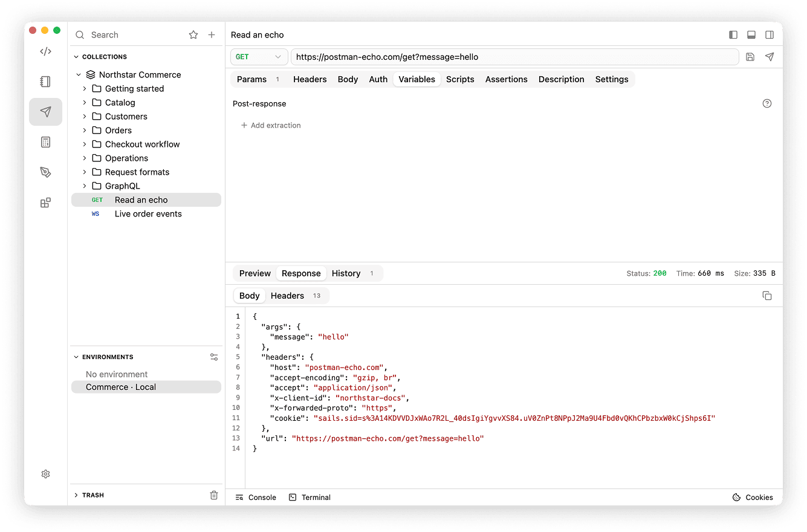Expand the Catalog folder chevron
The image size is (807, 532).
tap(85, 103)
